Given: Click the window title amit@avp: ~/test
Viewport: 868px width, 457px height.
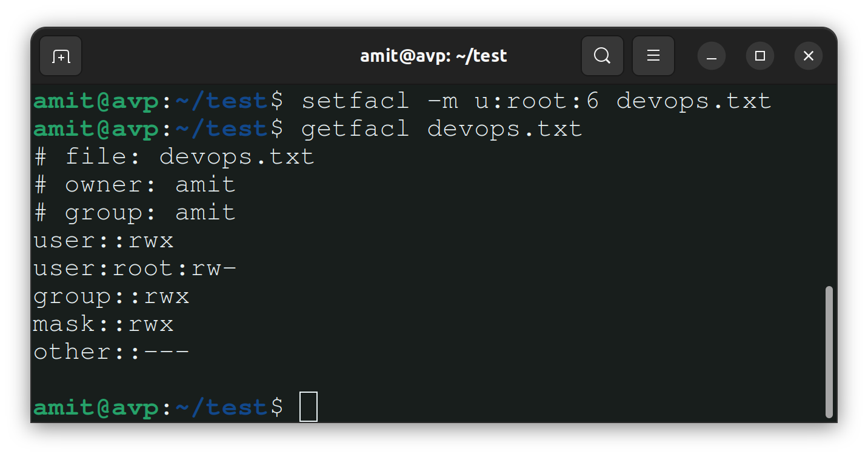Looking at the screenshot, I should point(433,56).
